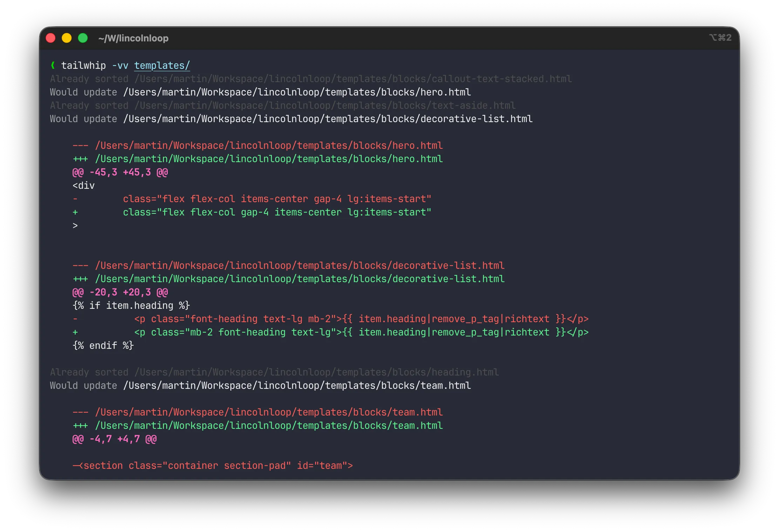Click the added mb-2 font-heading text-lg line
The width and height of the screenshot is (779, 532).
coord(330,332)
